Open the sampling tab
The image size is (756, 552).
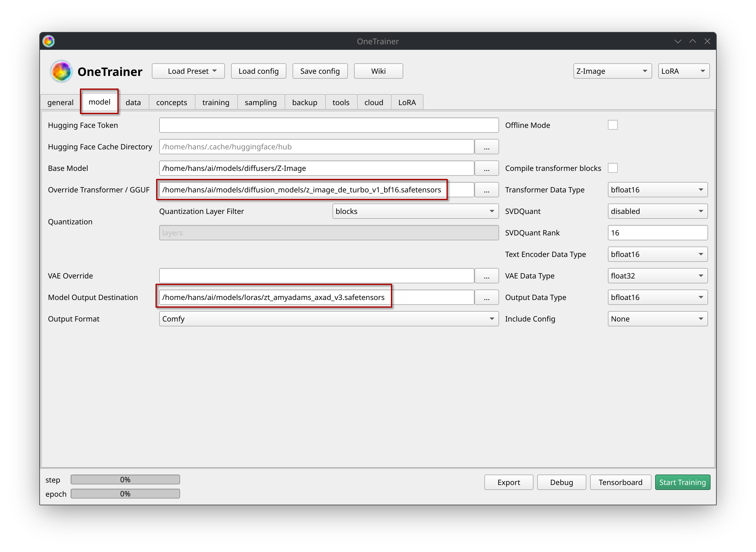261,102
